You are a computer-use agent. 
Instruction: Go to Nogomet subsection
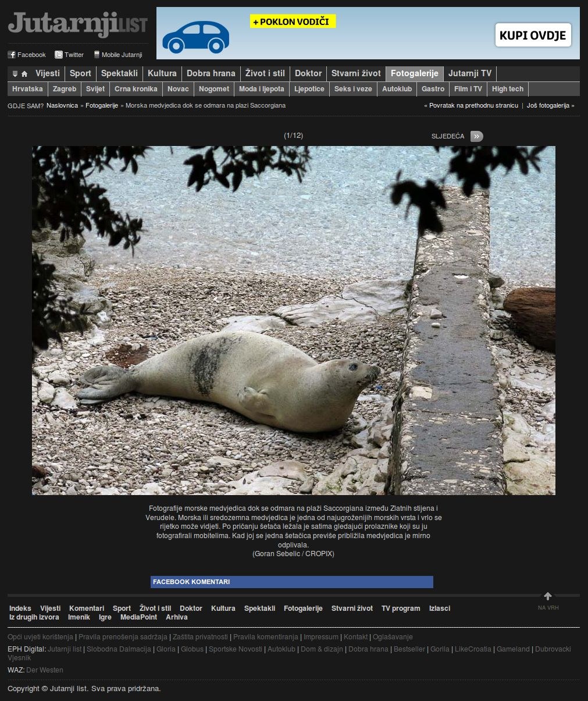[214, 89]
